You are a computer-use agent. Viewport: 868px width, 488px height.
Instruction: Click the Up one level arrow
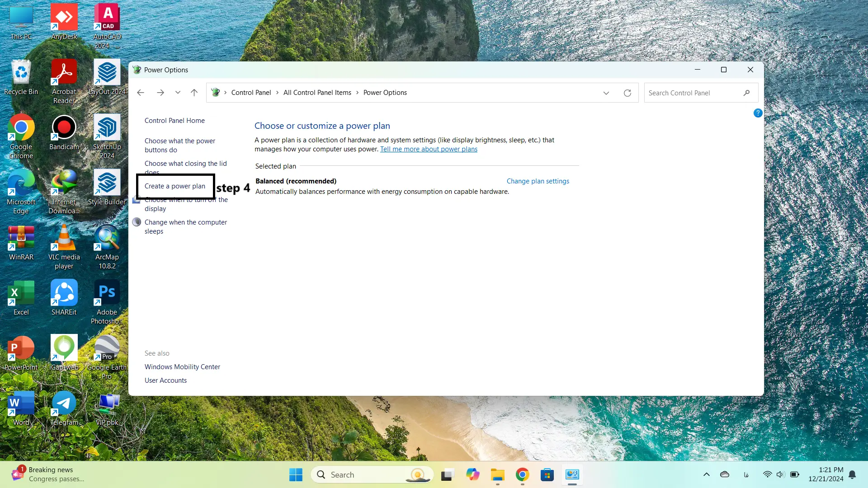(x=194, y=93)
